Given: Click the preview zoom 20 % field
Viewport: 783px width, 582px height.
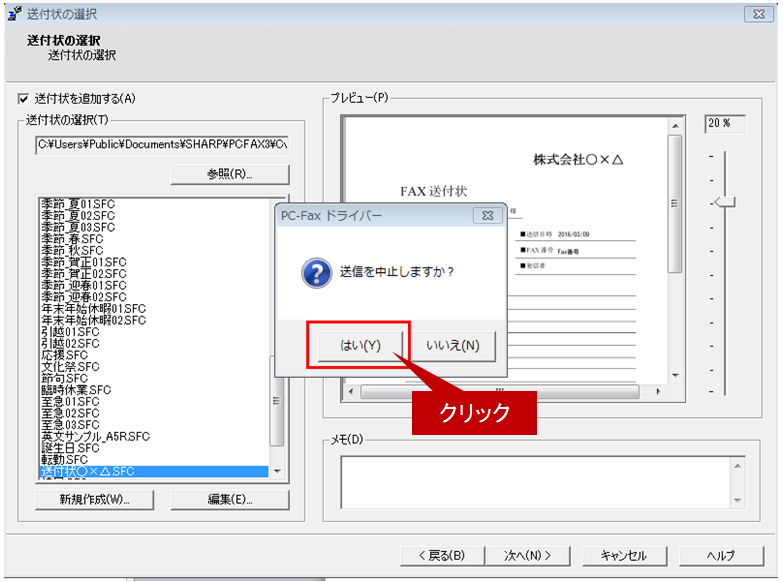Looking at the screenshot, I should coord(725,123).
